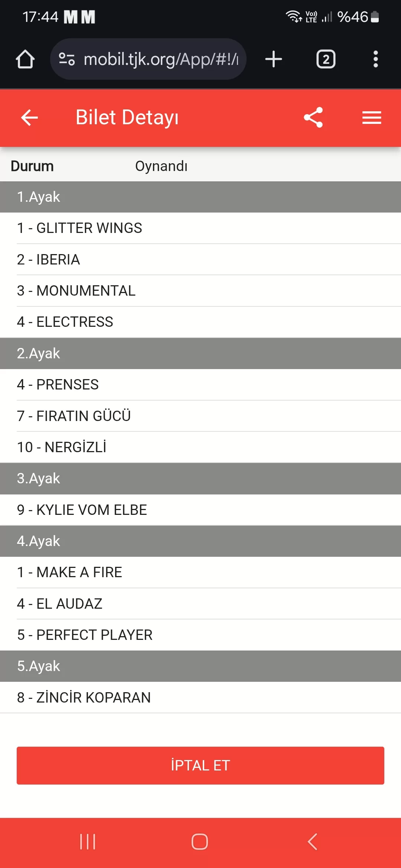
Task: Tap Android recent apps button
Action: tap(88, 842)
